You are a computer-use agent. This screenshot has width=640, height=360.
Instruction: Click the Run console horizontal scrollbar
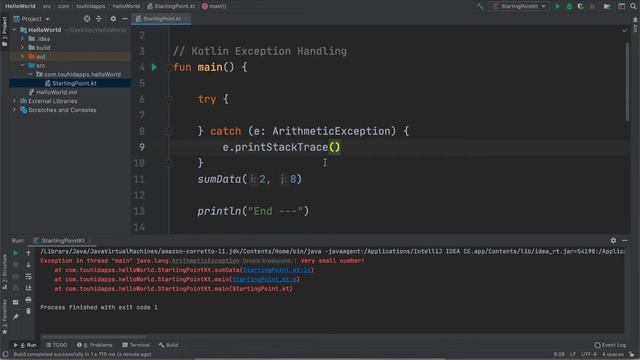[93, 337]
